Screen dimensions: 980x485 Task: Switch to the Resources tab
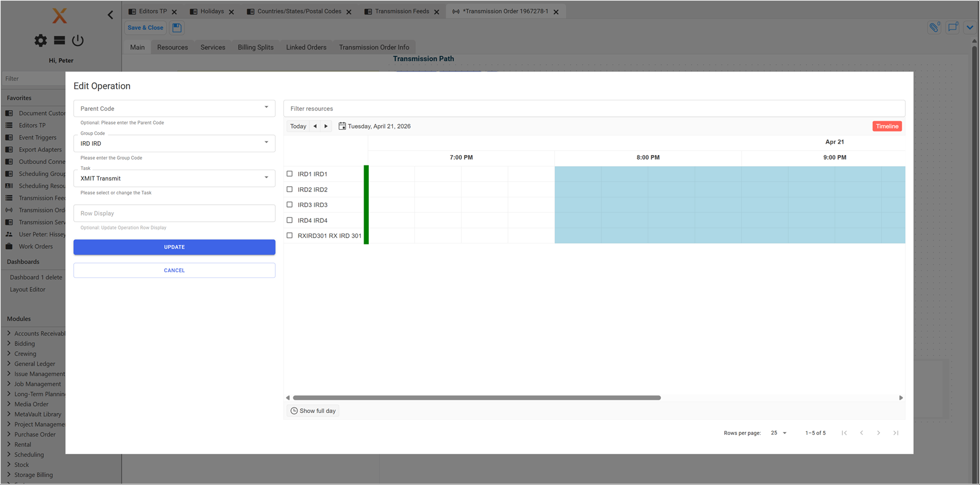[172, 47]
